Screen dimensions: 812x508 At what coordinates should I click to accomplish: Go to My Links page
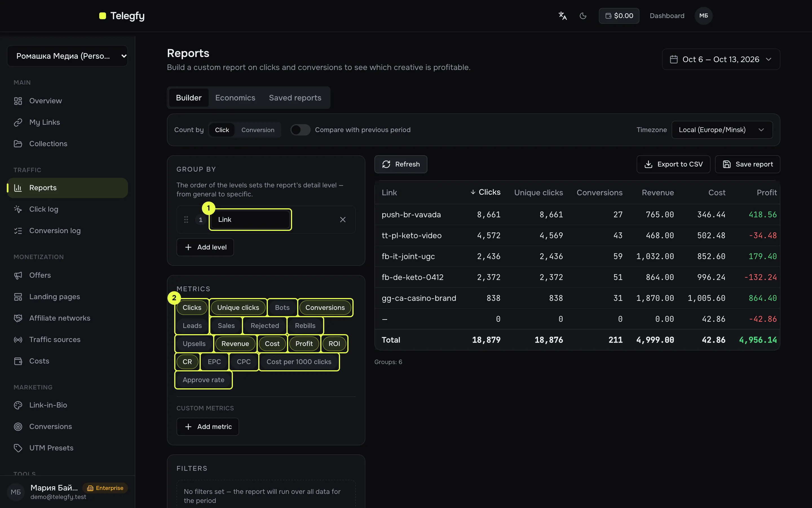coord(67,122)
